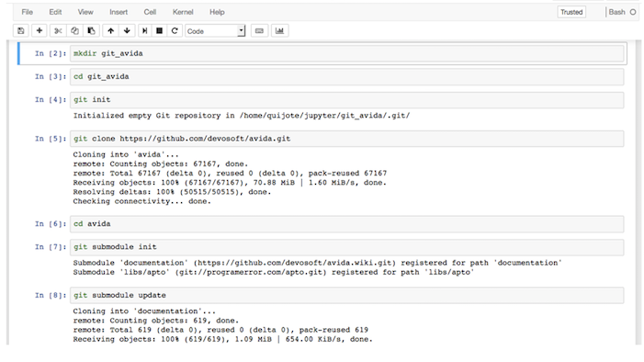Paste cells below icon

click(91, 31)
